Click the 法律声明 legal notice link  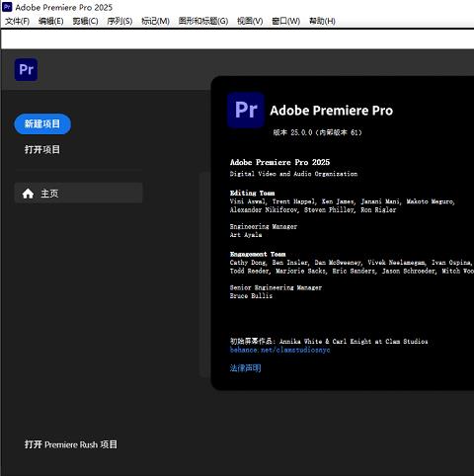click(245, 368)
